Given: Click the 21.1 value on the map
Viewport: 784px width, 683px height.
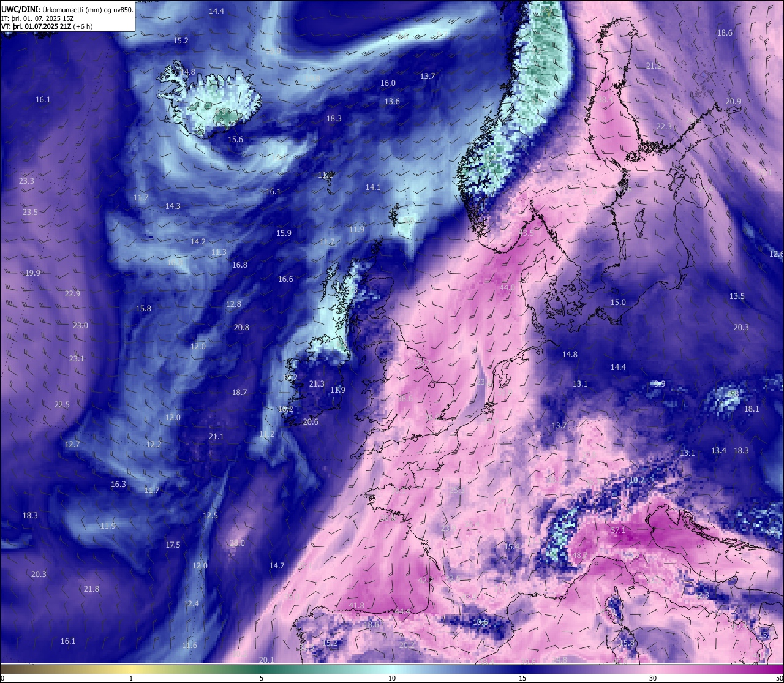Looking at the screenshot, I should coord(216,436).
